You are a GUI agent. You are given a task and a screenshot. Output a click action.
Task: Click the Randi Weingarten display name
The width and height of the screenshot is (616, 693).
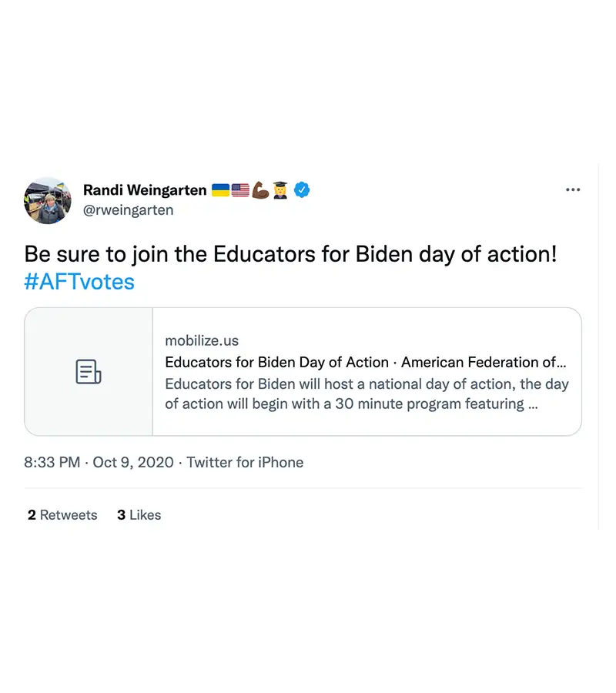pos(145,189)
